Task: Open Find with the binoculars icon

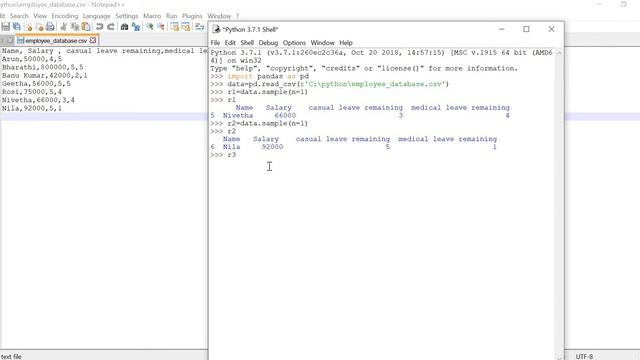Action: 124,27
